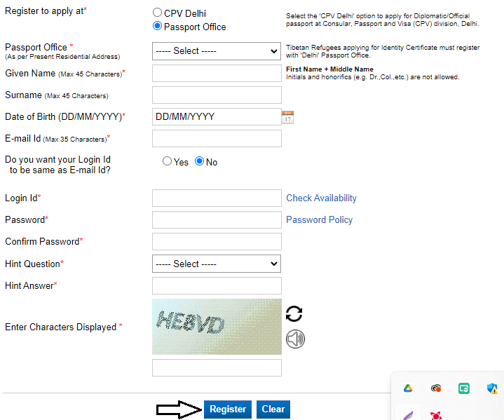The width and height of the screenshot is (504, 420).
Task: Click the purple feather tray icon
Action: pos(408,416)
